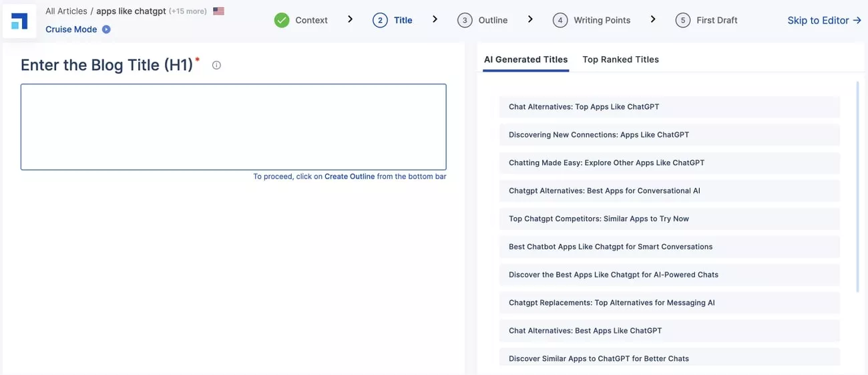The width and height of the screenshot is (868, 375).
Task: Click step 3 circle icon for Outline
Action: [465, 20]
